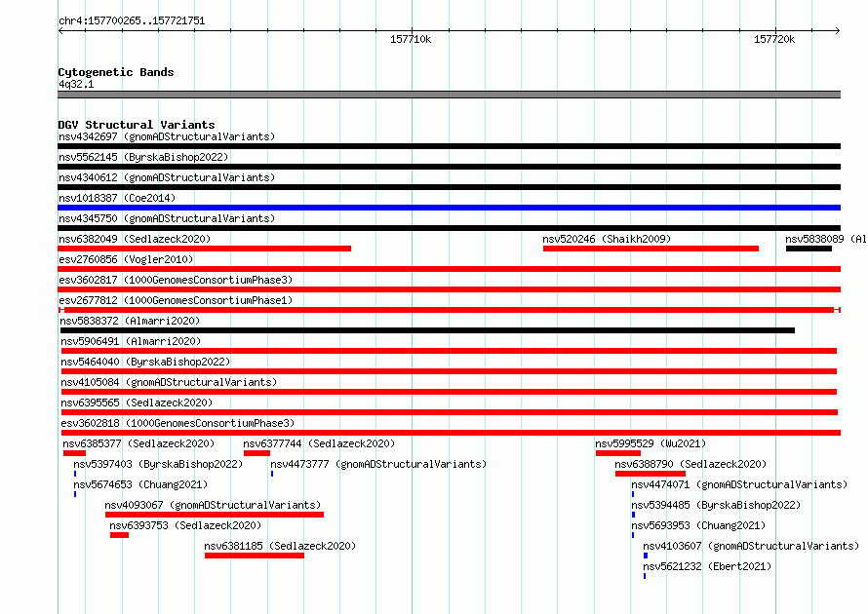The width and height of the screenshot is (868, 614).
Task: Open nsv6377744 (Sedlazeck2020) label
Action: coord(319,443)
